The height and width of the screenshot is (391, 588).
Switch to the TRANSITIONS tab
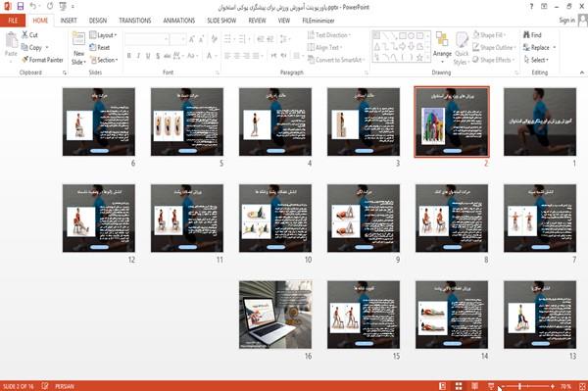[x=135, y=21]
